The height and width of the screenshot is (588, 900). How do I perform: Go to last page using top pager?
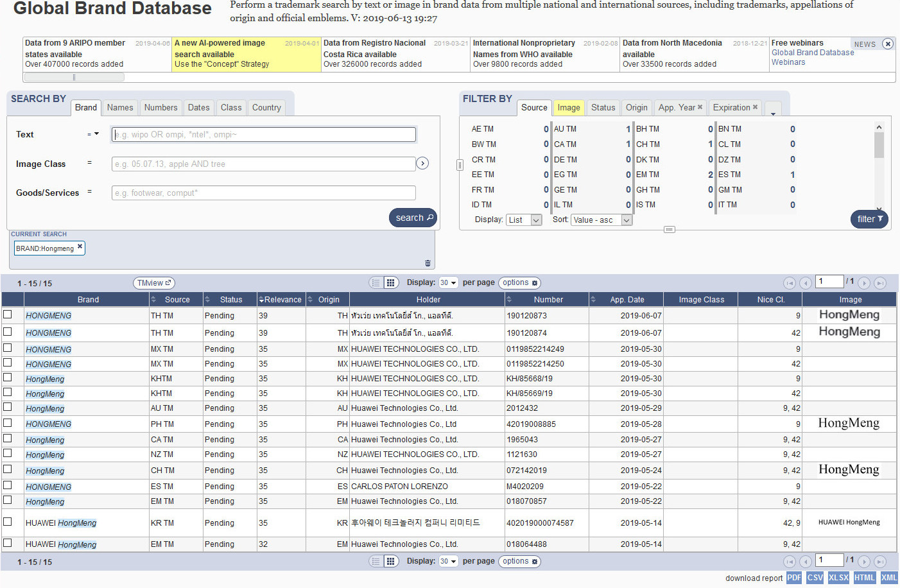click(x=880, y=282)
